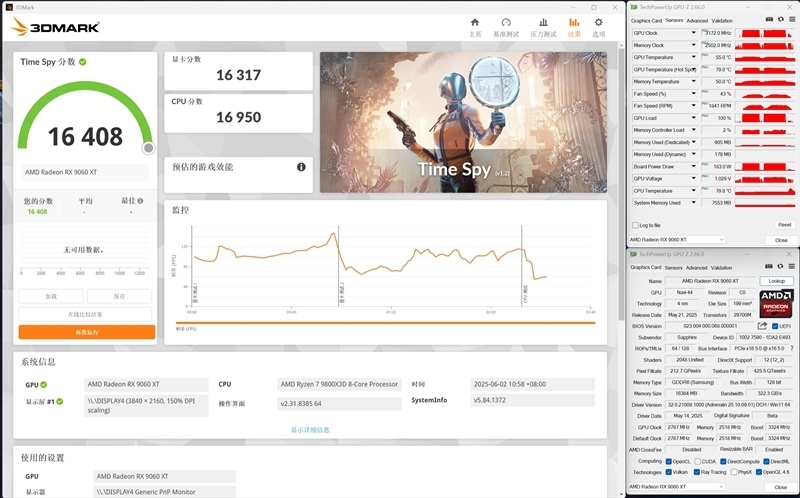Toggle the Vulkan checkbox
Viewport: 800px width, 498px height.
[668, 472]
